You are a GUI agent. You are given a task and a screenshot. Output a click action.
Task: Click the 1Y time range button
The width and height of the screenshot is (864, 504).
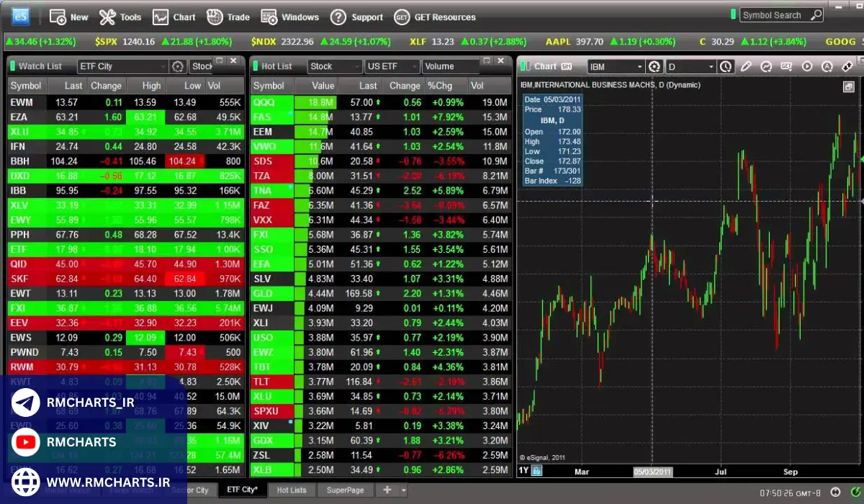pos(523,472)
